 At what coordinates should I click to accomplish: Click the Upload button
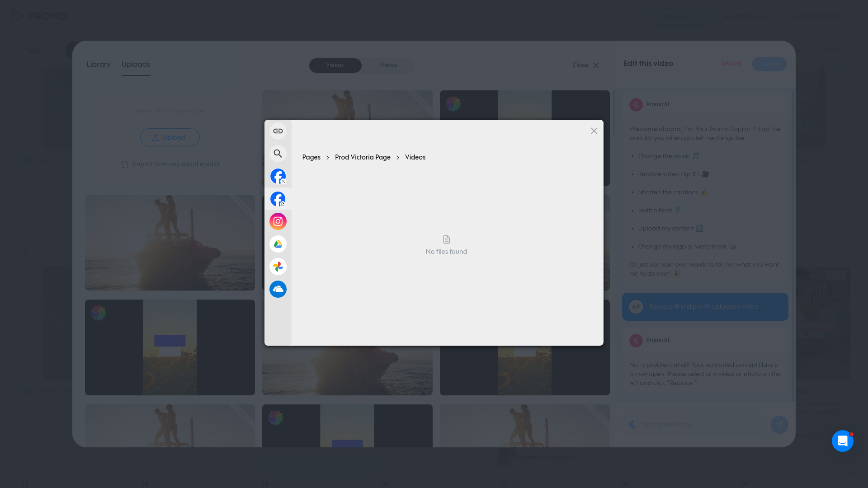pos(170,137)
